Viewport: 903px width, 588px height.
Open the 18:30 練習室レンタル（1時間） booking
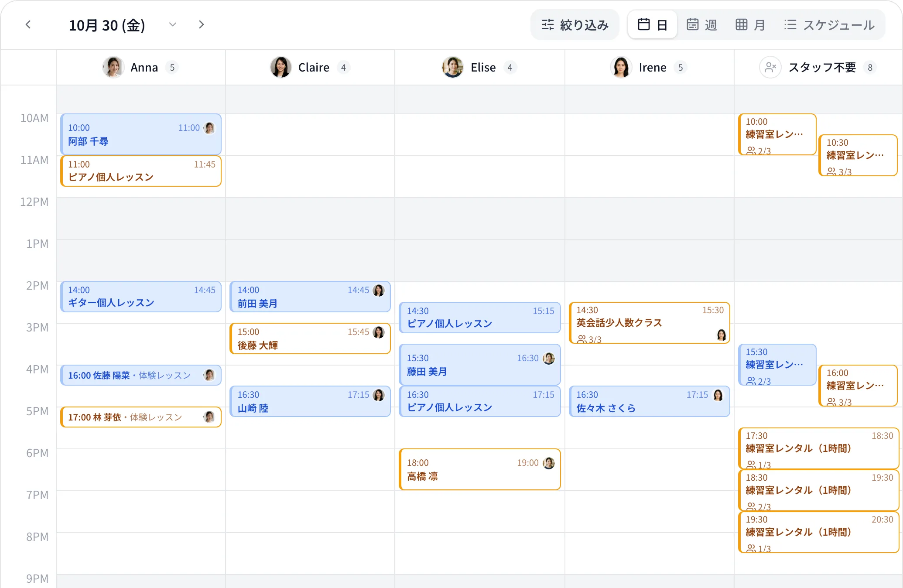pos(819,490)
